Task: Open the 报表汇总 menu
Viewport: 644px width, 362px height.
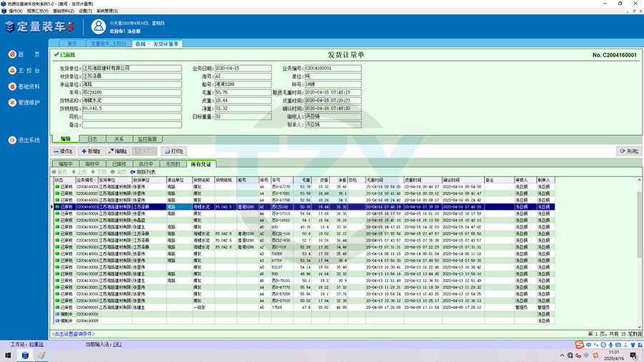Action: 37,11
